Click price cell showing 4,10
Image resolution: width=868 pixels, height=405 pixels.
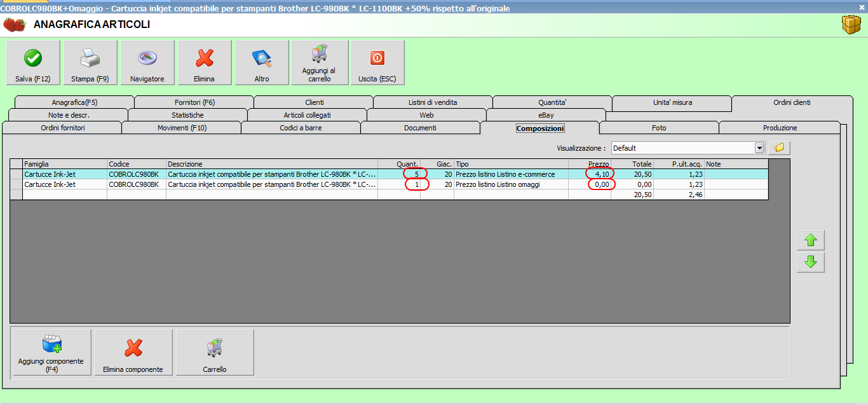pyautogui.click(x=590, y=174)
